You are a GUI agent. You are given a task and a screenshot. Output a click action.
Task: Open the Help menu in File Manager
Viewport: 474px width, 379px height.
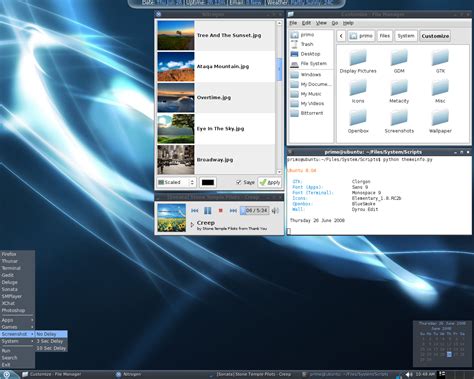(348, 23)
